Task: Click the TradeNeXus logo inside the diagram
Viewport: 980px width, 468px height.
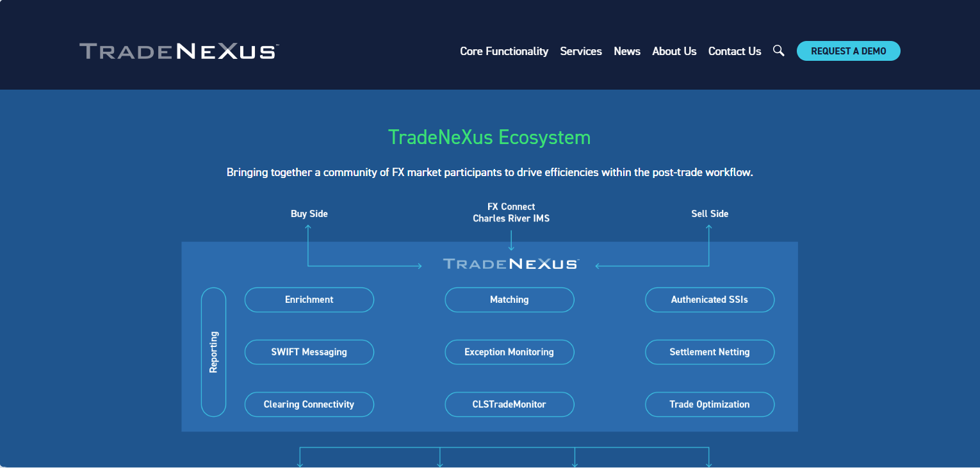Action: [511, 264]
